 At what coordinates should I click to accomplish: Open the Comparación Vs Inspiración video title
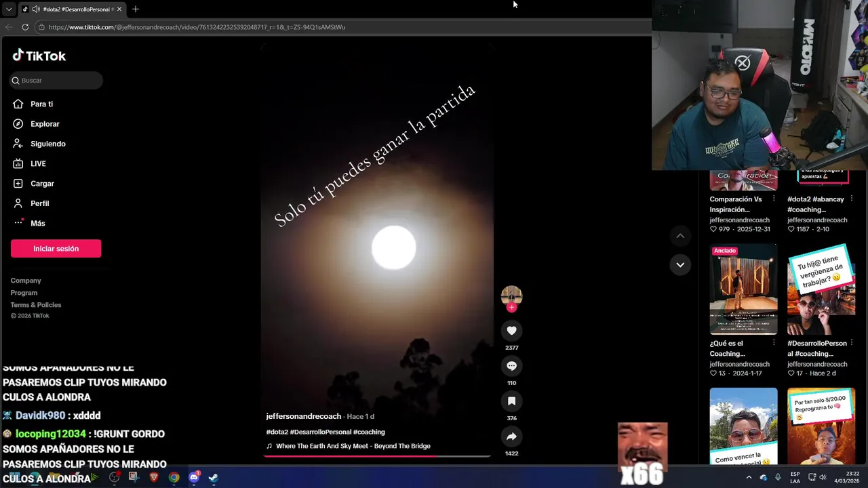(736, 204)
